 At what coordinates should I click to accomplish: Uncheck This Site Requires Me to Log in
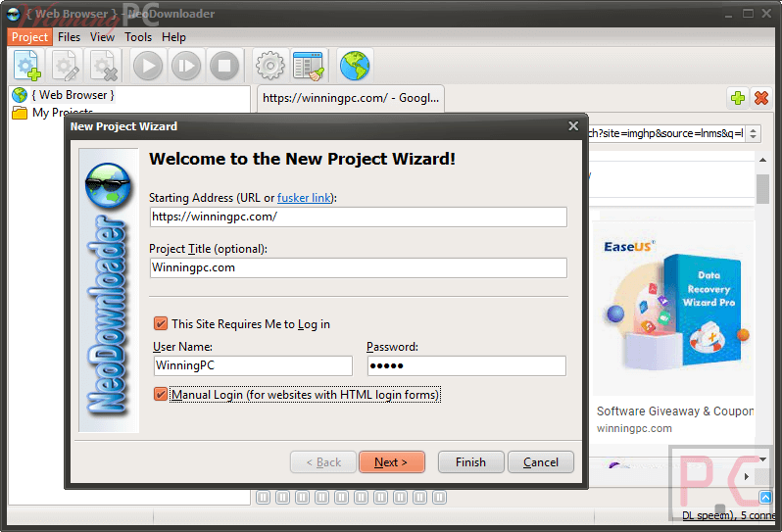pos(161,323)
